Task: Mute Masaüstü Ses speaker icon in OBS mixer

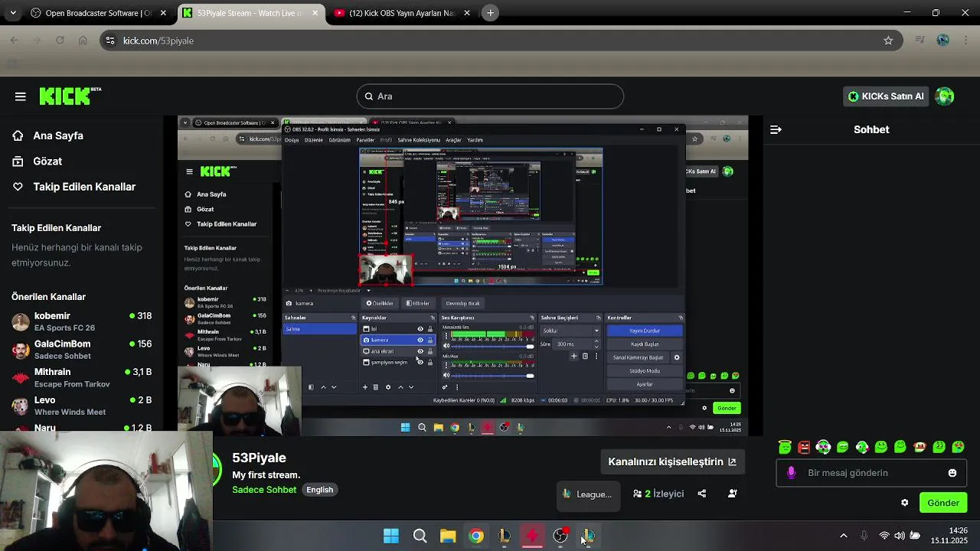Action: pos(446,346)
